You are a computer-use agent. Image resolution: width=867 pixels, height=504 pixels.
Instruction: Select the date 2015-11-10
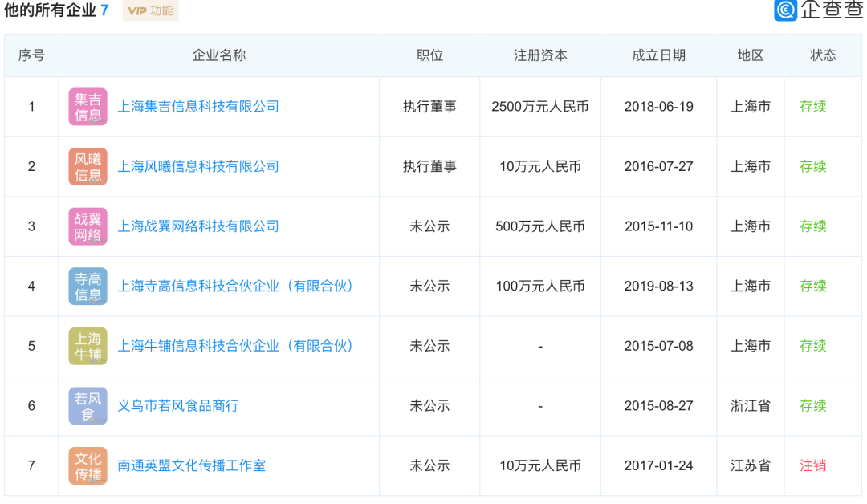click(x=658, y=226)
